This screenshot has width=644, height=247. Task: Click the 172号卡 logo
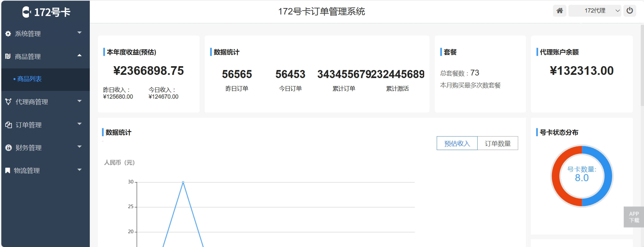pos(46,12)
